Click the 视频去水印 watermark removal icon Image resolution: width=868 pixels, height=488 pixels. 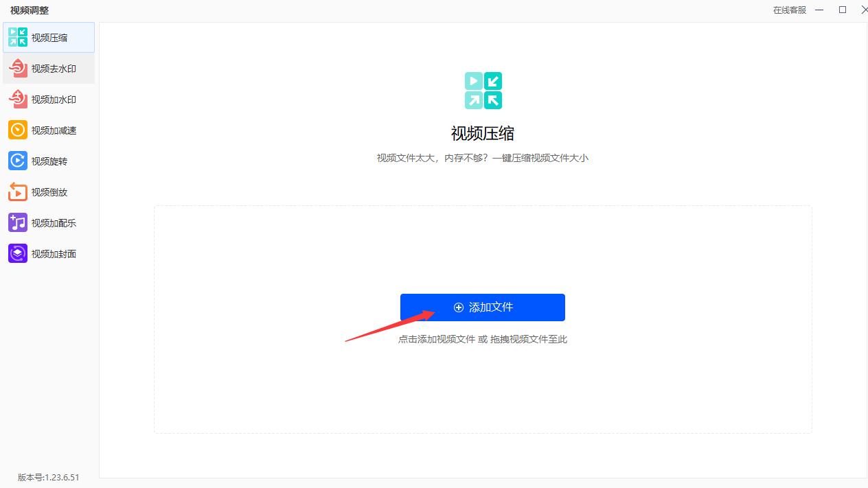[18, 68]
